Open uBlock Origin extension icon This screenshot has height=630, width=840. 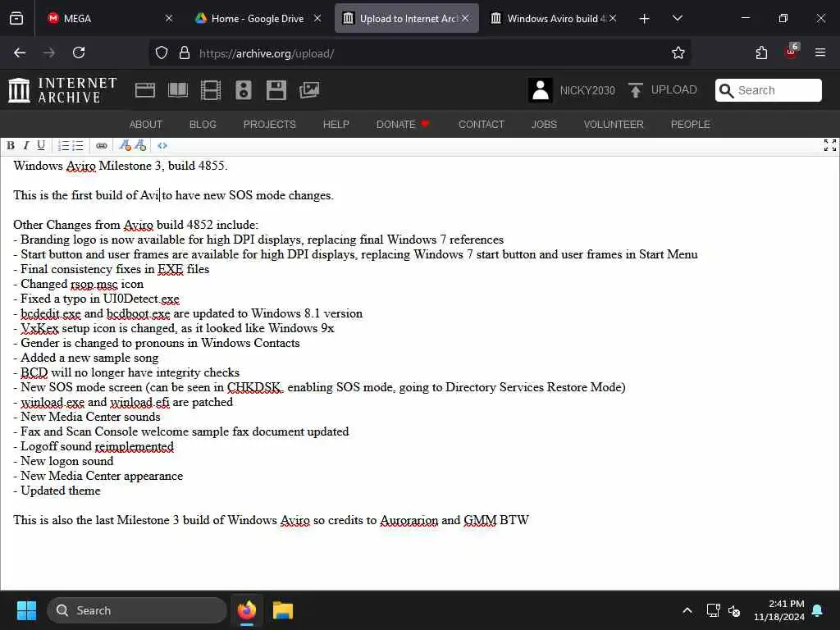(792, 52)
